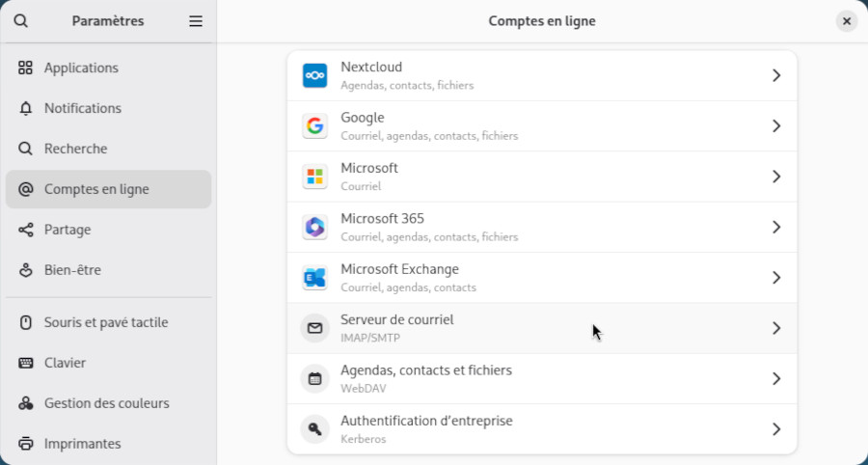This screenshot has height=465, width=868.
Task: Select Comptes en ligne label
Action: pos(96,189)
